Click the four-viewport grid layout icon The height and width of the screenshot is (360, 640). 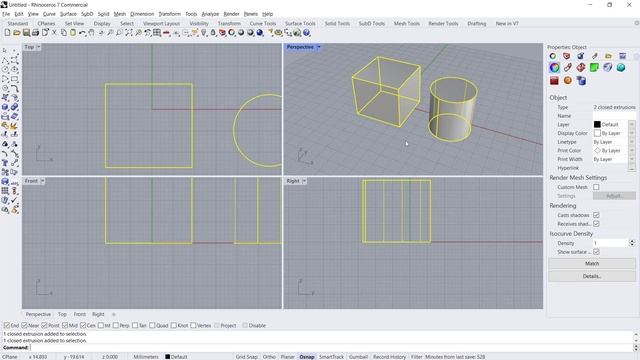click(157, 33)
